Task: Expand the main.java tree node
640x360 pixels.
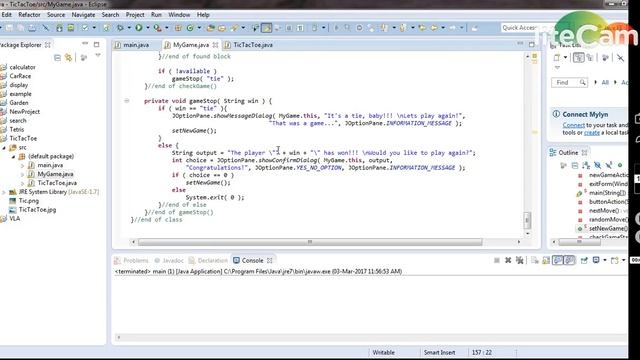Action: coord(23,166)
